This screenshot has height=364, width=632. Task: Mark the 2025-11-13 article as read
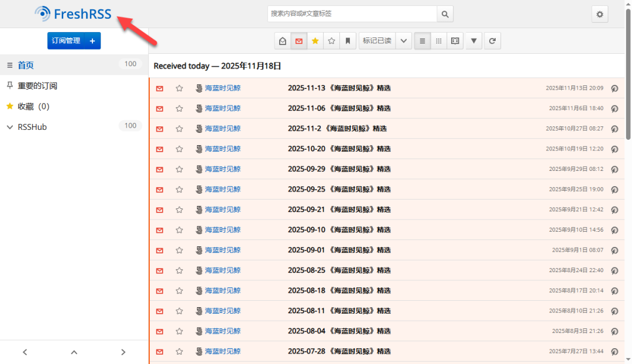click(x=159, y=88)
